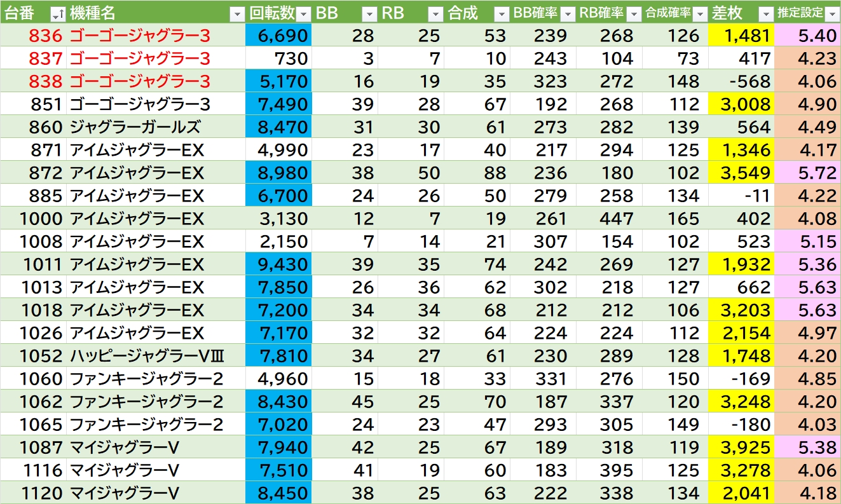Select 台番 cell 1052
This screenshot has height=504, width=841.
[33, 356]
